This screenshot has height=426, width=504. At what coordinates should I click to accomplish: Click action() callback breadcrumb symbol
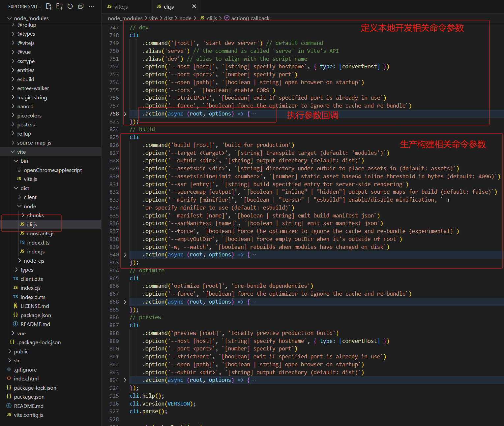250,18
